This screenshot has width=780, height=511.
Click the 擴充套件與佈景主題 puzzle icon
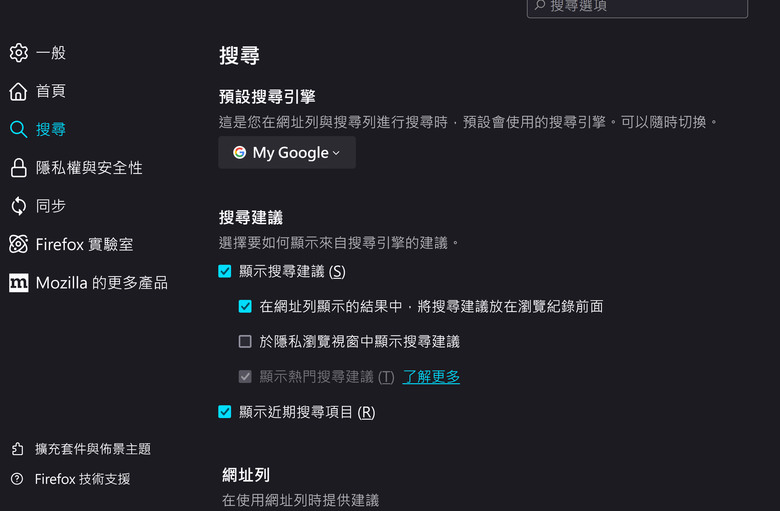17,449
